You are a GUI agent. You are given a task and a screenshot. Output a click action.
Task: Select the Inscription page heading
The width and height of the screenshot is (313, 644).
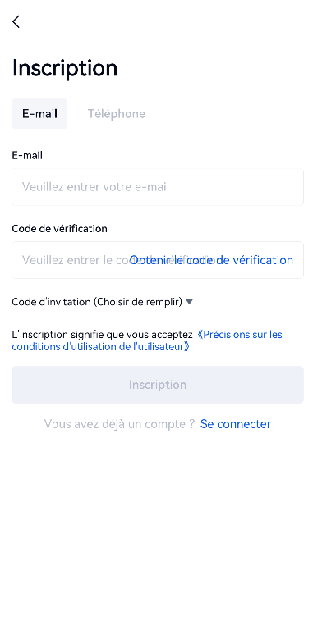pos(65,68)
